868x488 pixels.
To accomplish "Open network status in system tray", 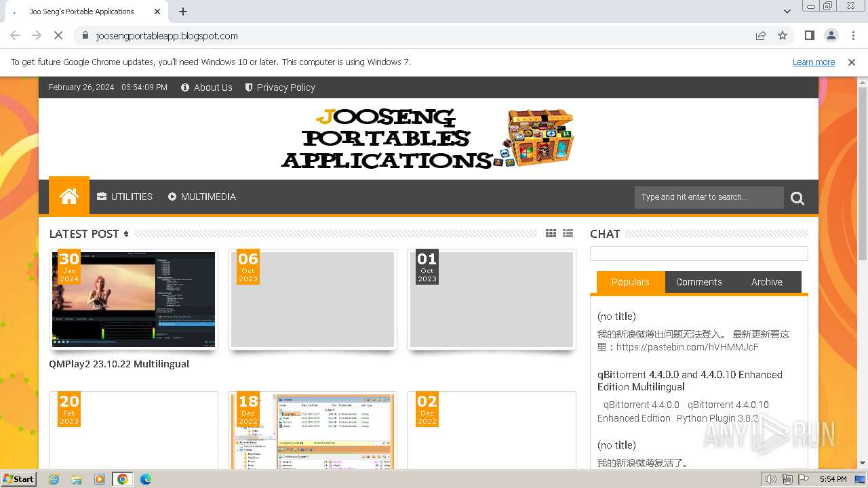I will tap(787, 479).
